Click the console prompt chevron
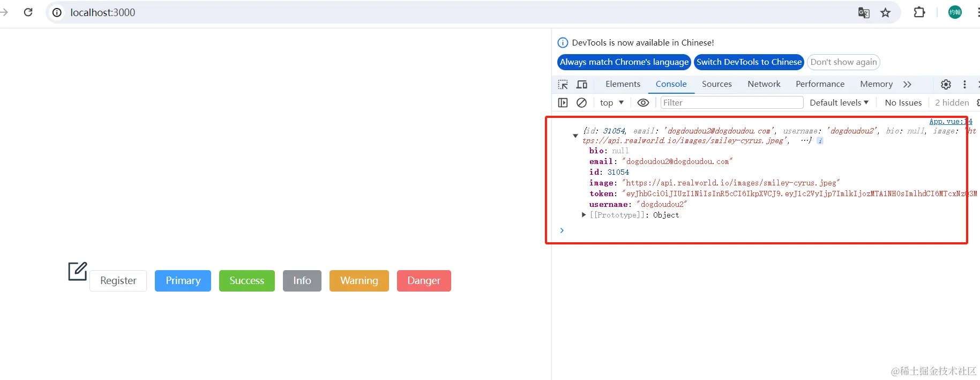980x380 pixels. coord(562,230)
